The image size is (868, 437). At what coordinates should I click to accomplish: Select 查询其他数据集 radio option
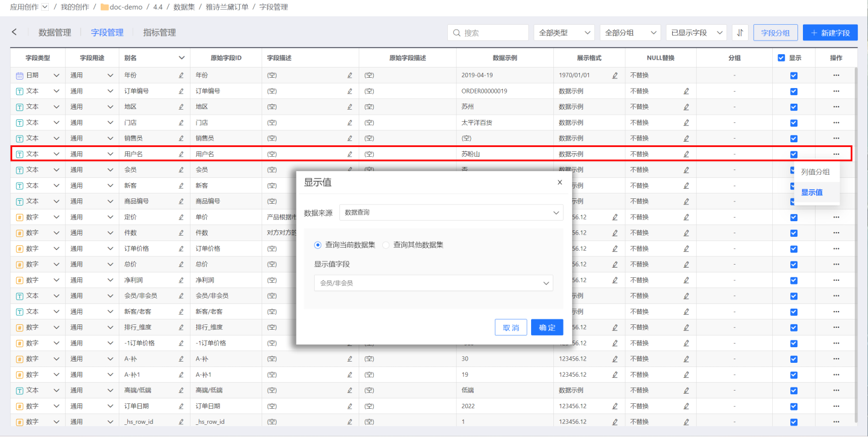click(386, 245)
